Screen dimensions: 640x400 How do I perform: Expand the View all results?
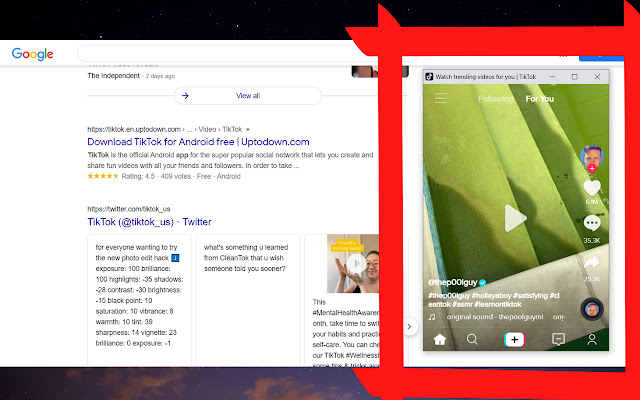coord(248,96)
